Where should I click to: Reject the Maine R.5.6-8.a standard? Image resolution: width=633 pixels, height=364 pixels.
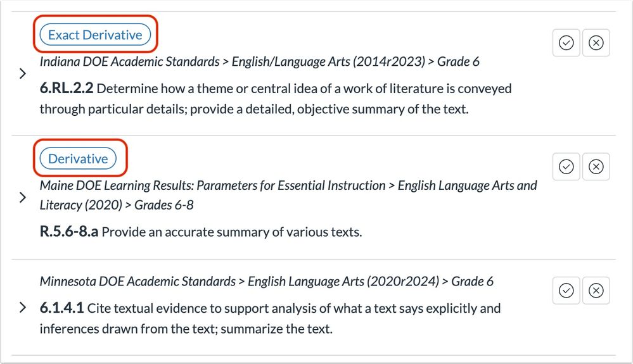pyautogui.click(x=596, y=166)
